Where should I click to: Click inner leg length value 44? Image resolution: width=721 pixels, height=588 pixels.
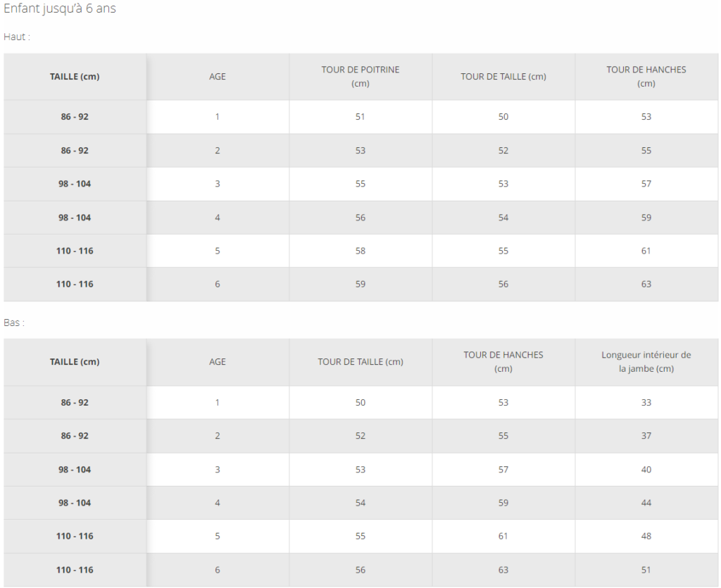[x=646, y=503]
